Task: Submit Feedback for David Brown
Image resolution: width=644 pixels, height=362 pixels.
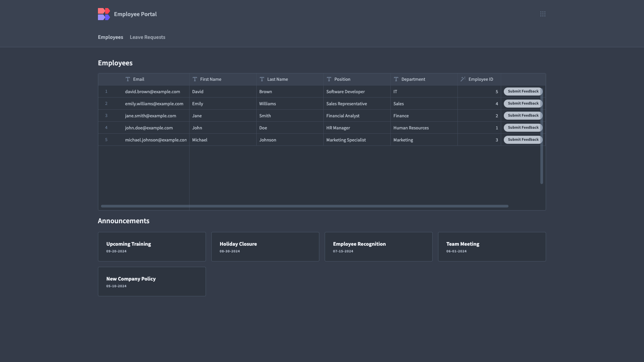Action: [x=523, y=92]
